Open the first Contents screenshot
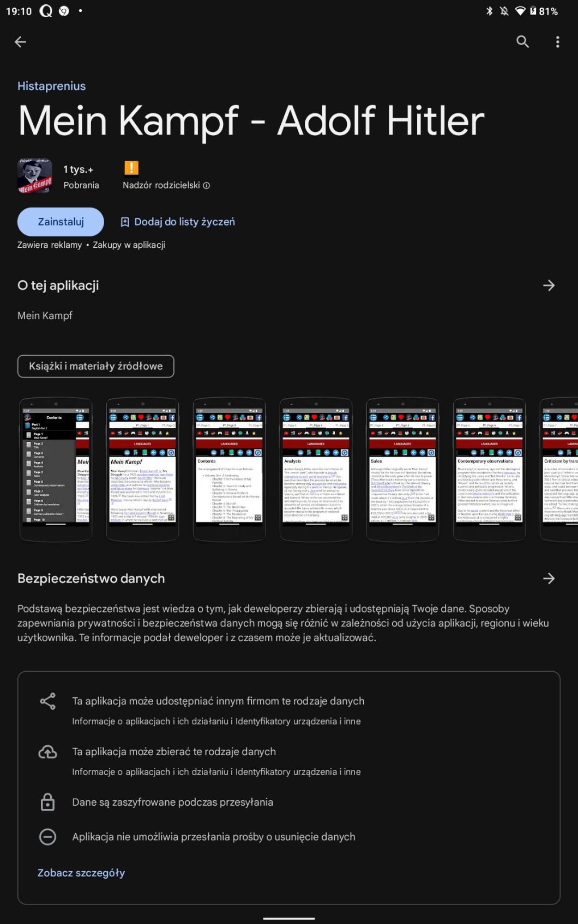 [56, 469]
